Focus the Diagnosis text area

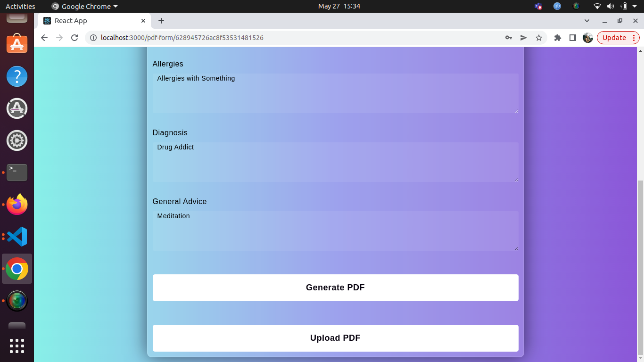pyautogui.click(x=335, y=162)
